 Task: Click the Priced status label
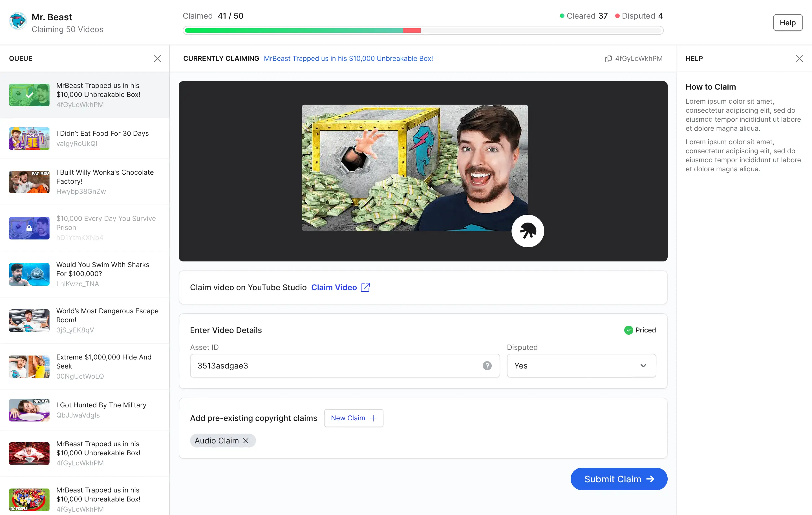click(645, 330)
